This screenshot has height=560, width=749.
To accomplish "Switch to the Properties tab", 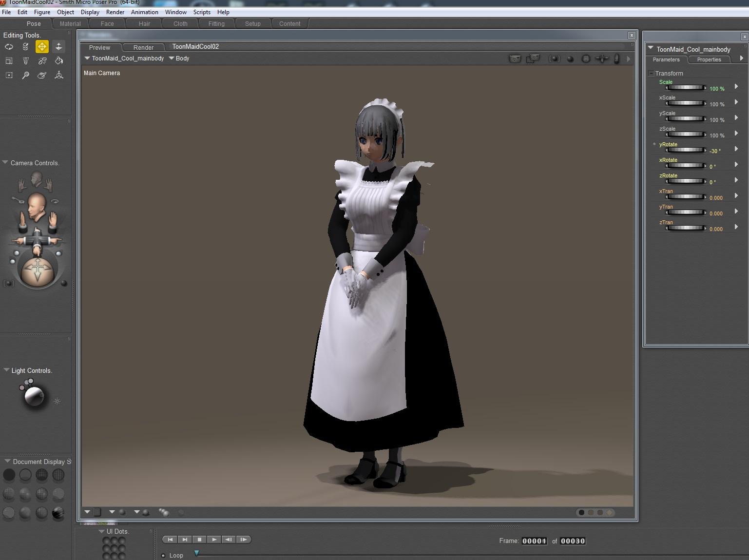I will click(709, 59).
